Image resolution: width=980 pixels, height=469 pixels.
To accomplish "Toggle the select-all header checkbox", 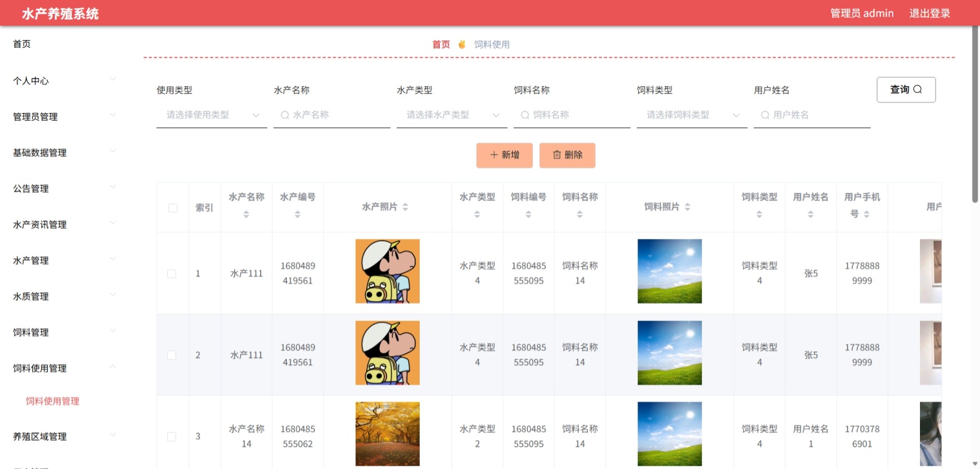I will 173,208.
